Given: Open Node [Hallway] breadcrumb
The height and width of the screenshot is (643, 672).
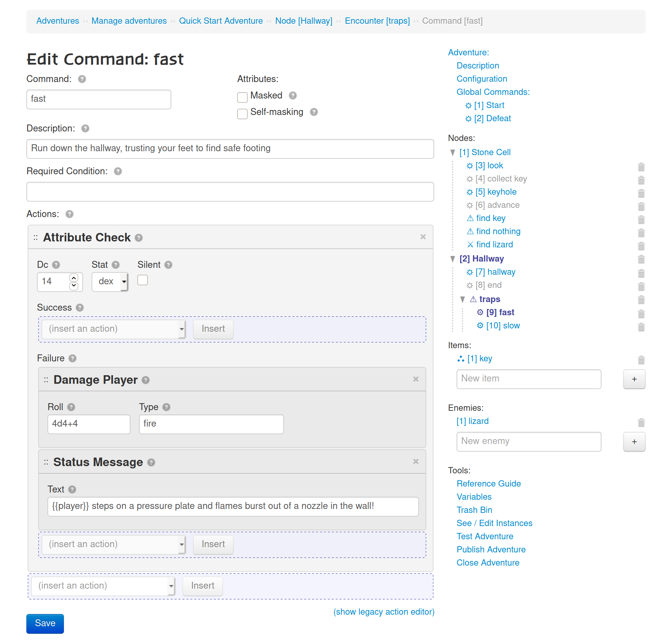Looking at the screenshot, I should click(304, 21).
